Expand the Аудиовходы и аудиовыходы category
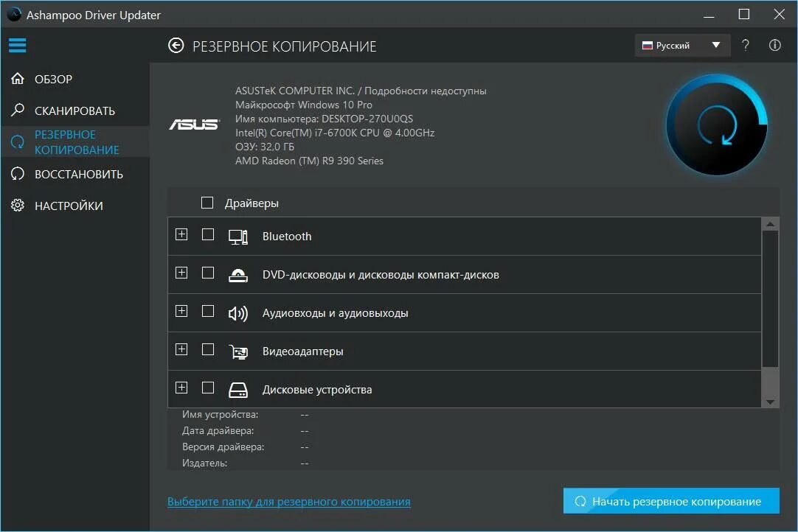Image resolution: width=798 pixels, height=532 pixels. point(181,311)
